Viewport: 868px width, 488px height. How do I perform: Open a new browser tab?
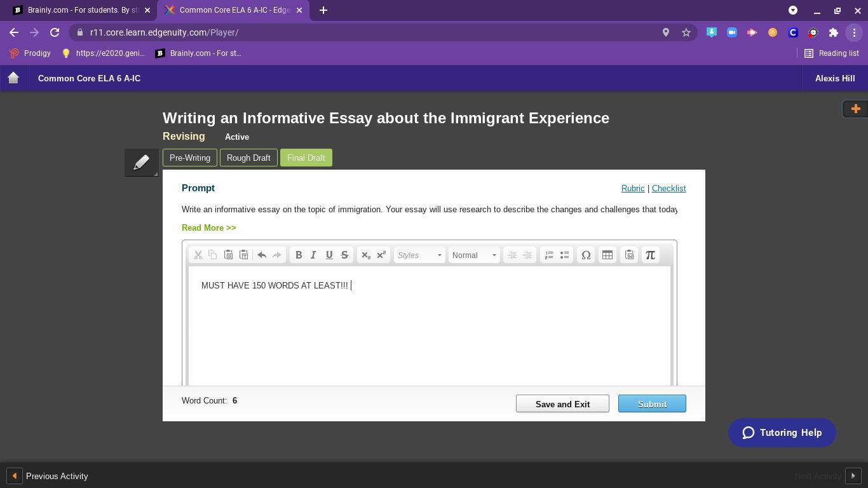pos(323,10)
